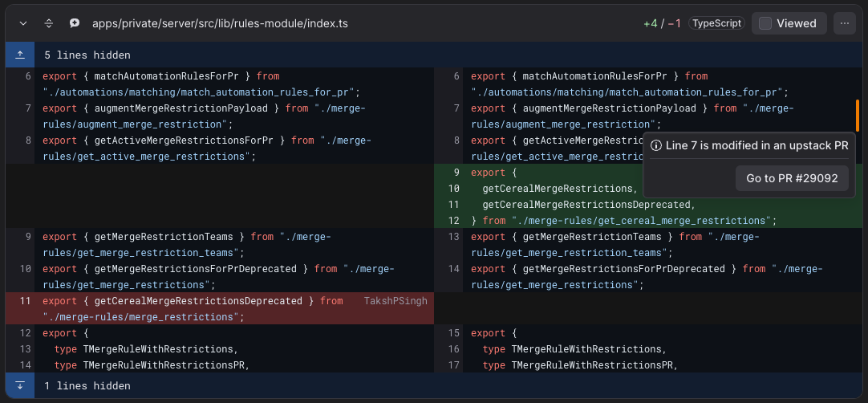Click the info icon in the upstack tooltip
Screen dimensions: 868x403
[x=656, y=146]
